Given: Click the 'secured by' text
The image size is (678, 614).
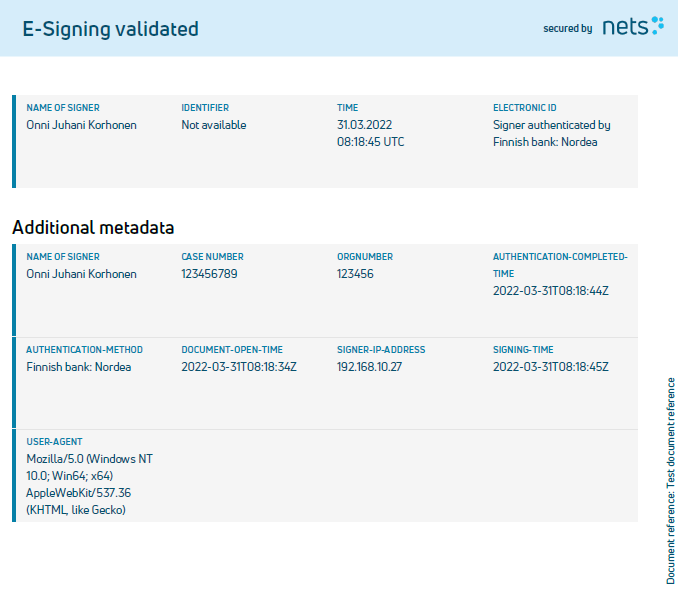Looking at the screenshot, I should [x=567, y=29].
